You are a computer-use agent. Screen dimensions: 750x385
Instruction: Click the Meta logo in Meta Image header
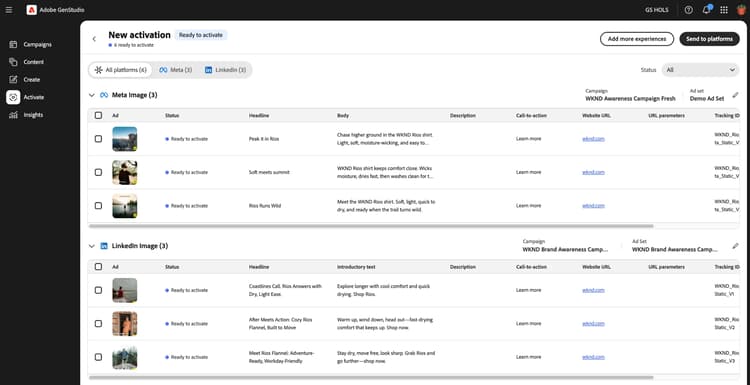pos(104,95)
